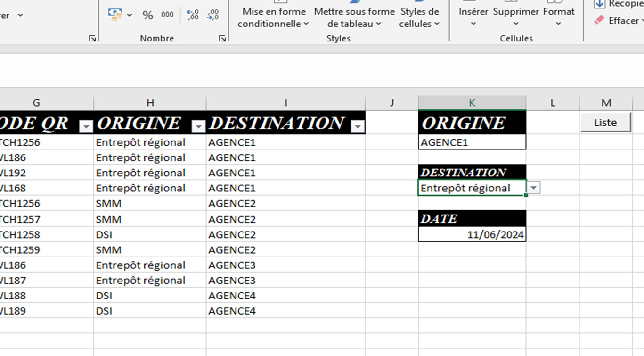Select the cell containing date 11/06/2024

[x=472, y=234]
